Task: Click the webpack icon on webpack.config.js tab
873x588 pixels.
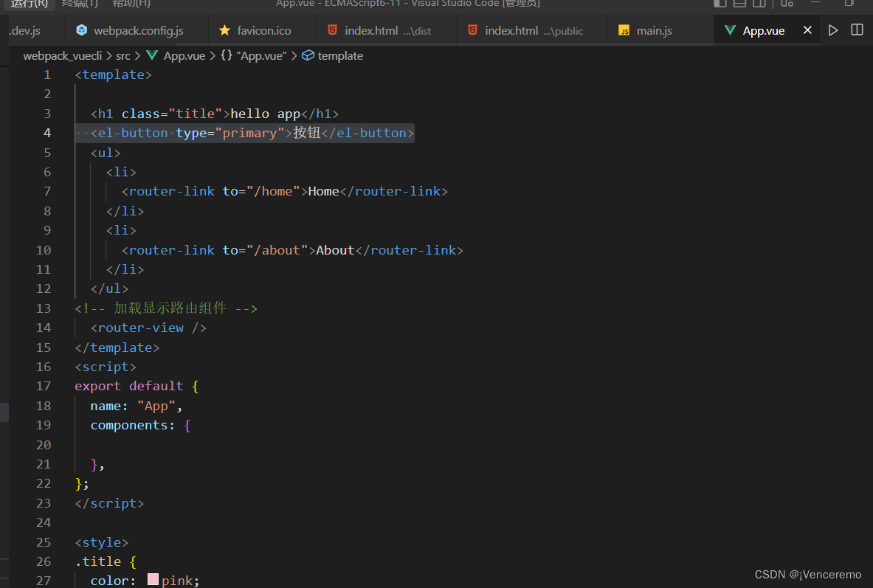Action: coord(81,30)
